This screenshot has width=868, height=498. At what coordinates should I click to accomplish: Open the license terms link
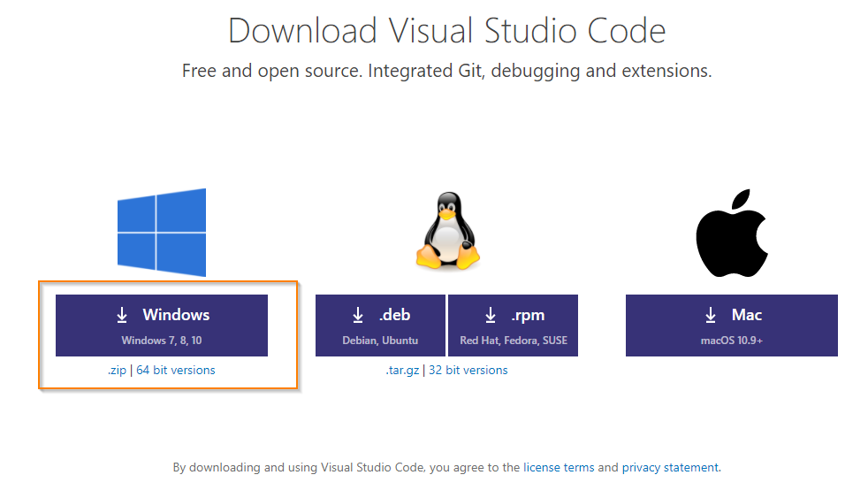(x=559, y=467)
